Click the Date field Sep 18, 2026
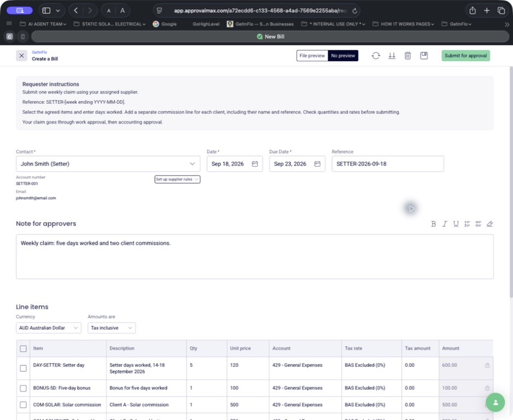This screenshot has width=513, height=420. pos(235,164)
